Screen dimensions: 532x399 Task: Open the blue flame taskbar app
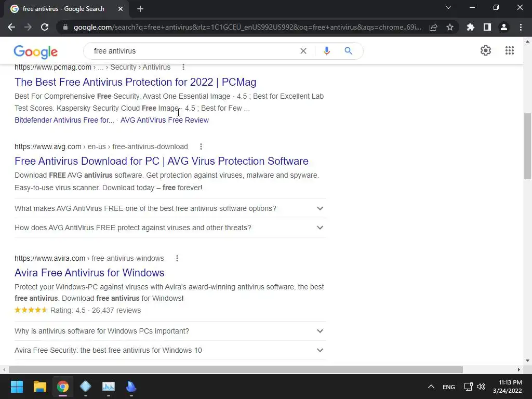(x=131, y=387)
